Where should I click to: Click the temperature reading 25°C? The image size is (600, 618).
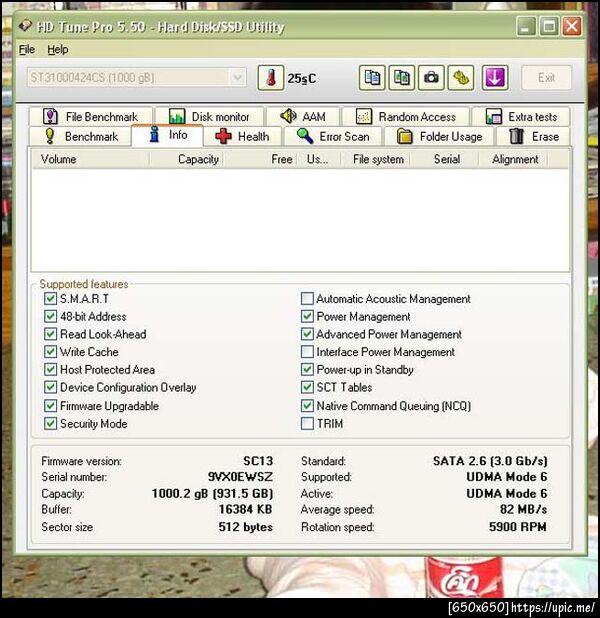coord(302,78)
